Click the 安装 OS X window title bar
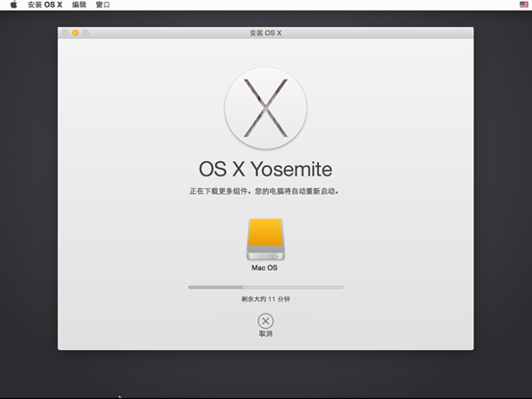 tap(266, 33)
